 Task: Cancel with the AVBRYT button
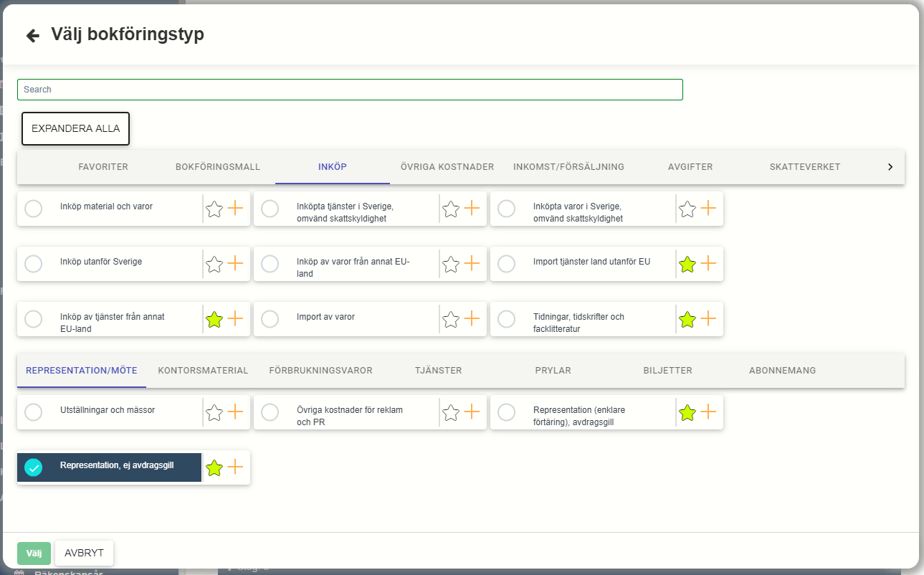(x=84, y=553)
